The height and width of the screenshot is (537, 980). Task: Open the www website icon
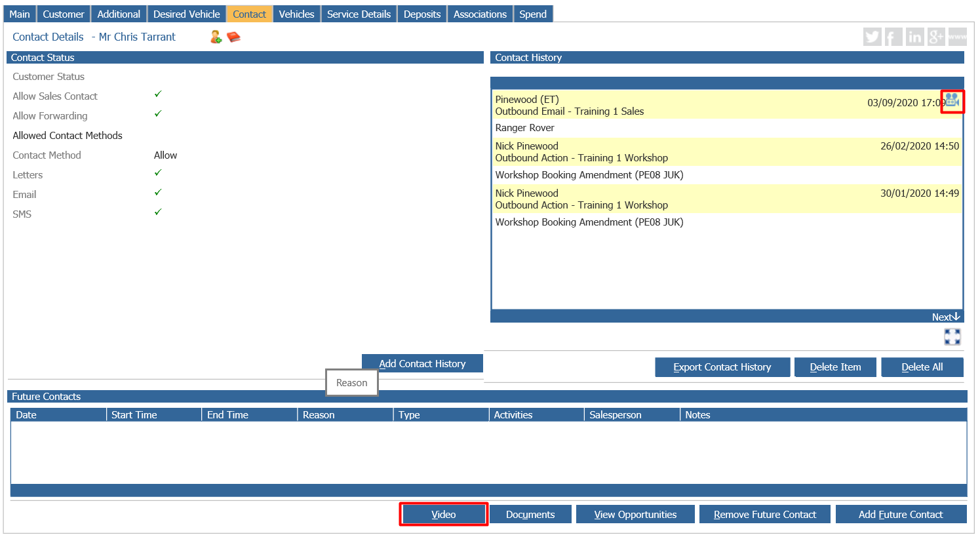click(957, 37)
